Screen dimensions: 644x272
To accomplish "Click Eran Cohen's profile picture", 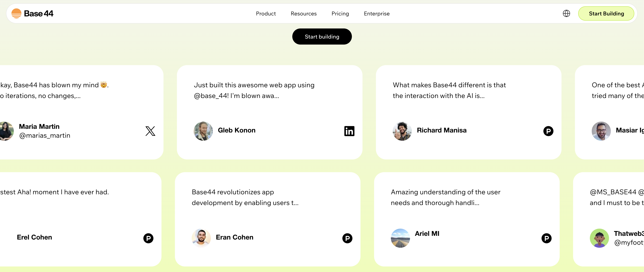I will pyautogui.click(x=201, y=238).
